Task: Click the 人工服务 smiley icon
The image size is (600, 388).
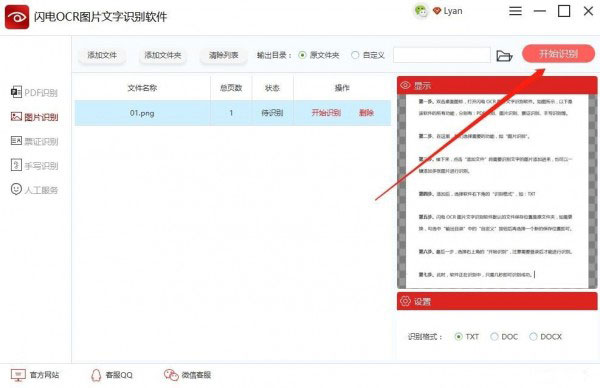Action: coord(16,189)
